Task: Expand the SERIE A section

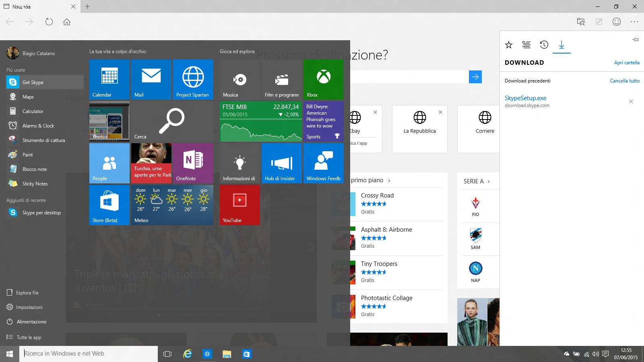Action: coord(477,181)
